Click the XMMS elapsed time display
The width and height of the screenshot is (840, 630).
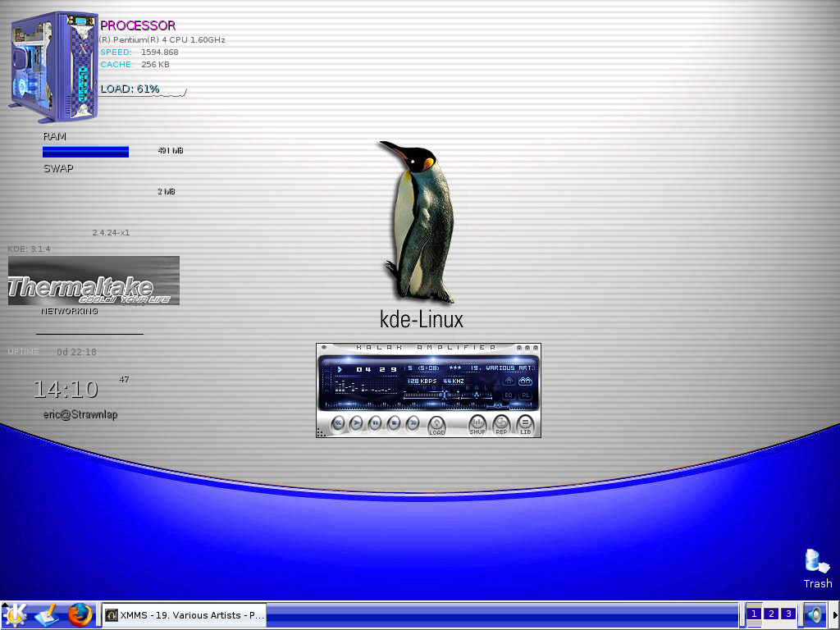[x=377, y=369]
